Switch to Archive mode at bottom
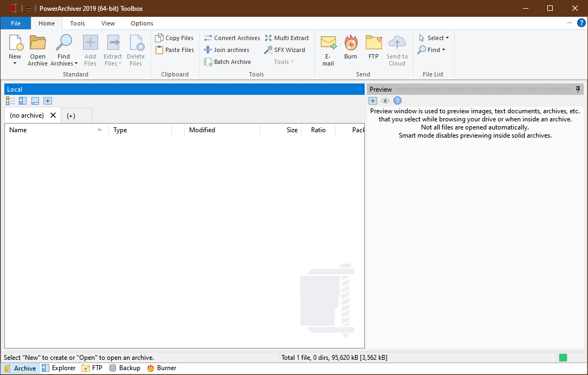588x375 pixels. (x=20, y=368)
